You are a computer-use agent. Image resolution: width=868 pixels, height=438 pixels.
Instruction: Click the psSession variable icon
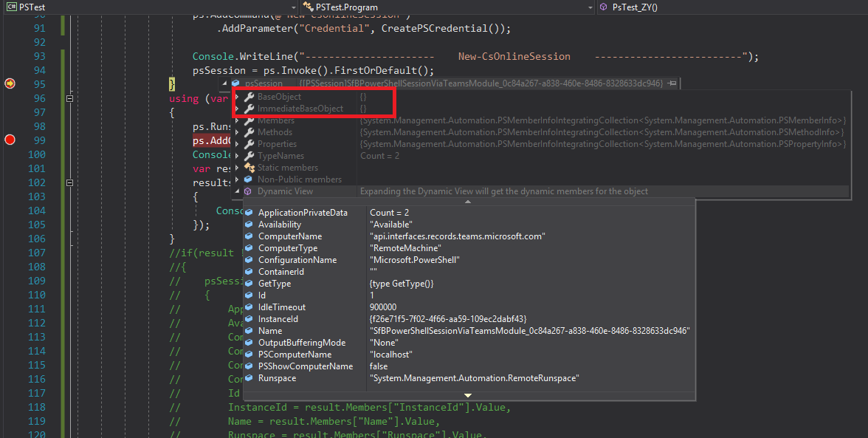pos(236,83)
